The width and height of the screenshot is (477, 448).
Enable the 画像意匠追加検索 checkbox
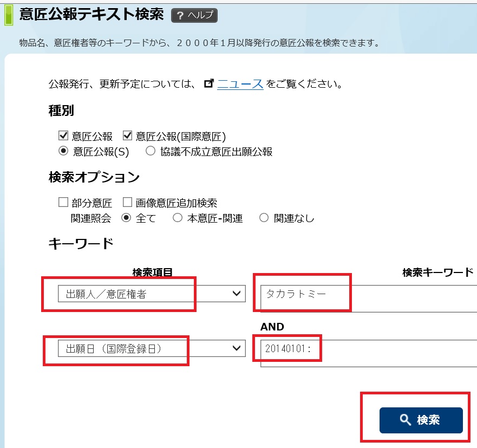(x=127, y=202)
